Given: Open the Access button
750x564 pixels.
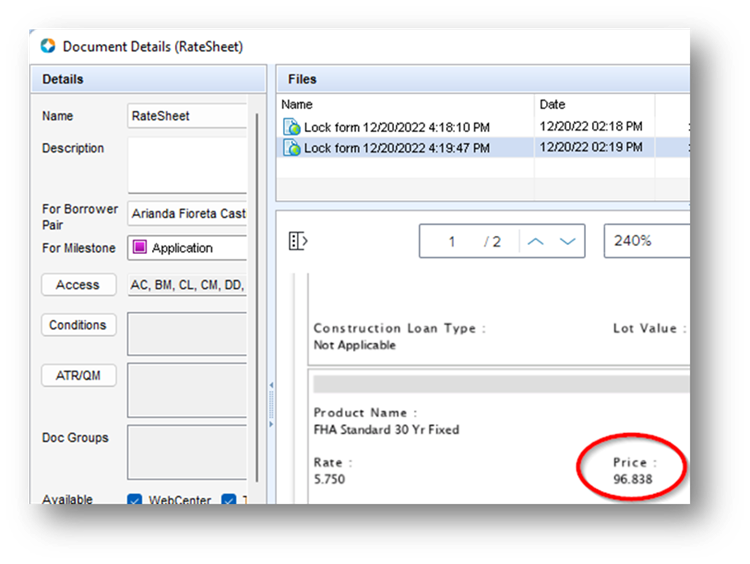Looking at the screenshot, I should [x=78, y=285].
